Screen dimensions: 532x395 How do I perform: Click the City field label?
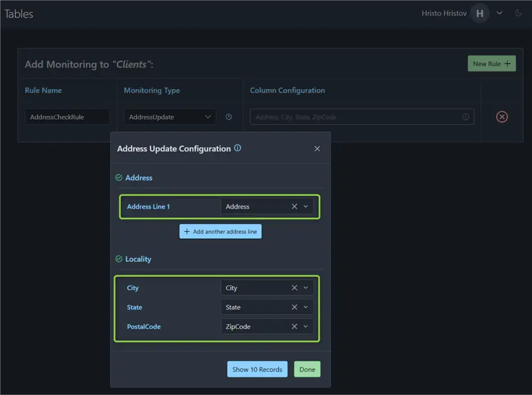tap(132, 288)
